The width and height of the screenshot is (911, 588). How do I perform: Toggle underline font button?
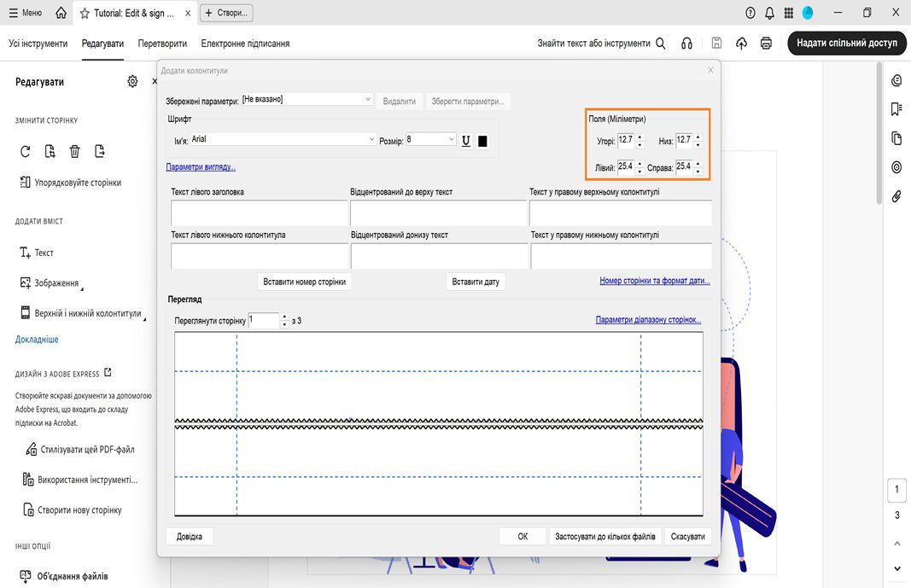pyautogui.click(x=465, y=141)
